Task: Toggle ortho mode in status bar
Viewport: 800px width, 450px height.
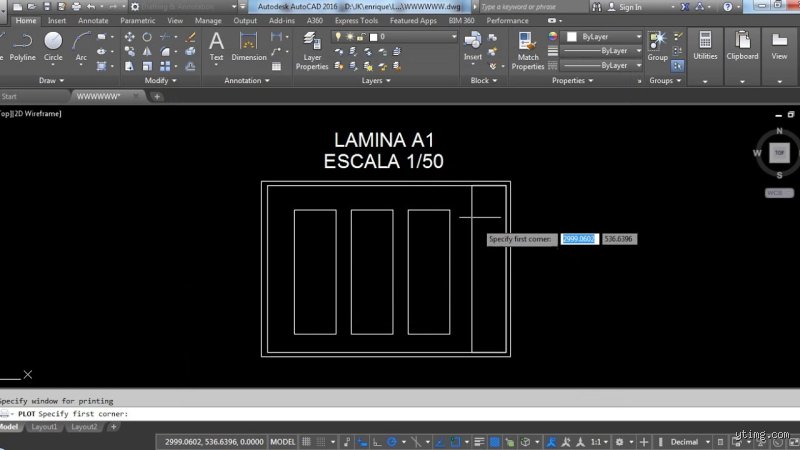Action: click(377, 442)
